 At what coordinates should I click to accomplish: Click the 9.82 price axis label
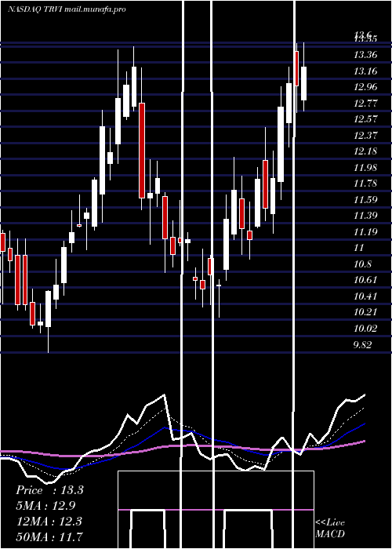coord(362,345)
